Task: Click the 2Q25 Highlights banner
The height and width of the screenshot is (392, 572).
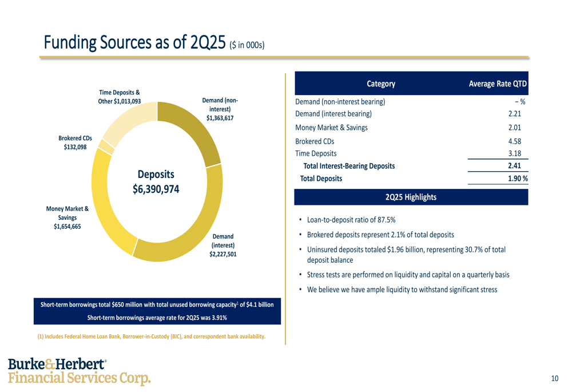Action: coord(411,197)
